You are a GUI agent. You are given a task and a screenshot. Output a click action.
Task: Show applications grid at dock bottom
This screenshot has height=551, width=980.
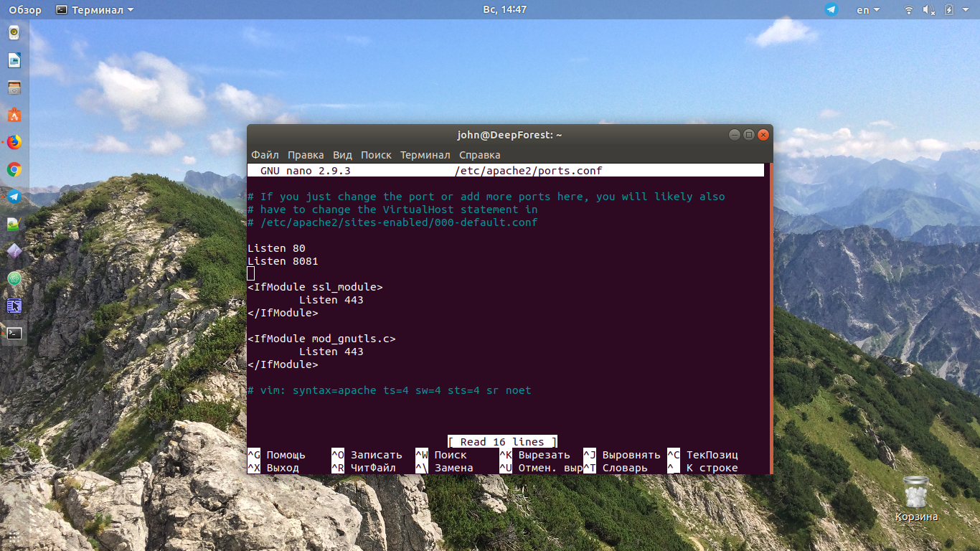click(x=14, y=537)
